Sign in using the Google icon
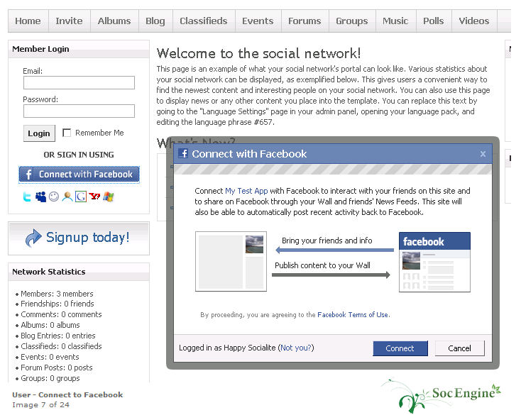The width and height of the screenshot is (521, 420). pyautogui.click(x=81, y=197)
